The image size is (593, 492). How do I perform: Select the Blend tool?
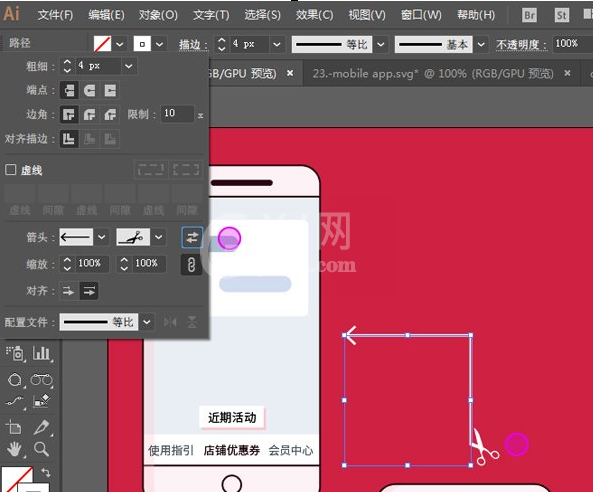41,379
